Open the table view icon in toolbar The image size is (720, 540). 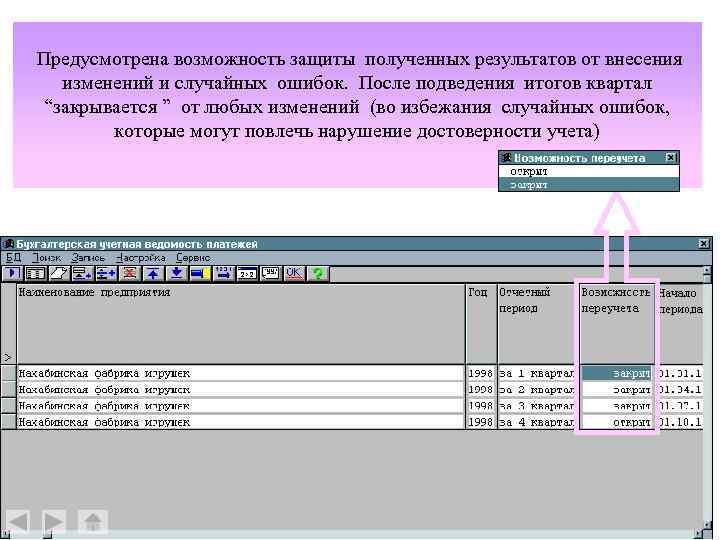(35, 274)
